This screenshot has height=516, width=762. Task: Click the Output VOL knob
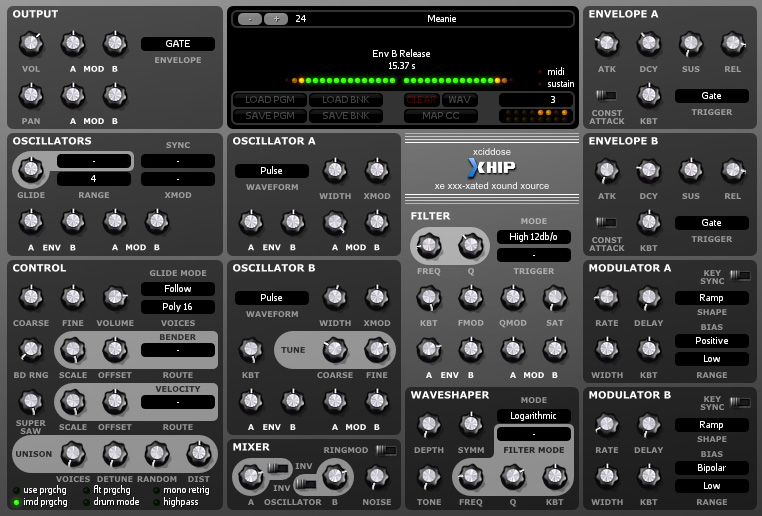click(31, 43)
